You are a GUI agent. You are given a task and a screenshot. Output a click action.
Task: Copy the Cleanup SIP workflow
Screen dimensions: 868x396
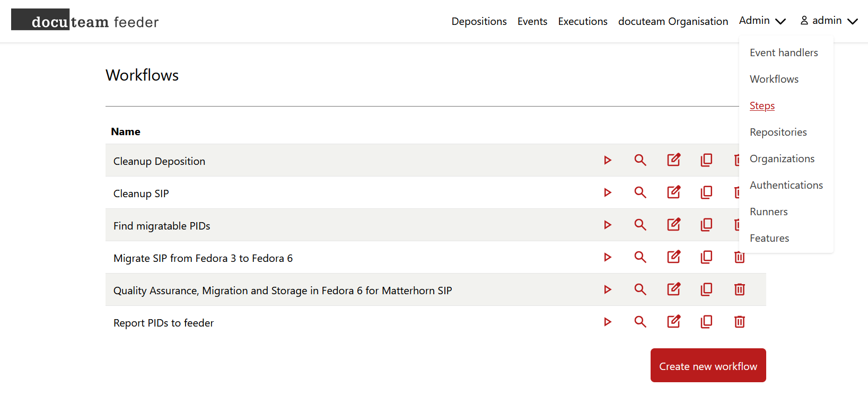(706, 192)
